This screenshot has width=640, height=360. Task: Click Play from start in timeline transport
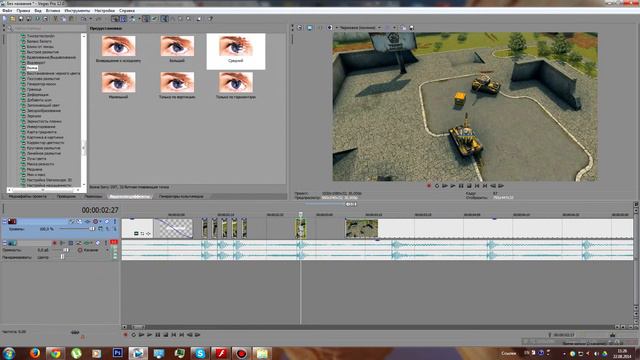(142, 335)
